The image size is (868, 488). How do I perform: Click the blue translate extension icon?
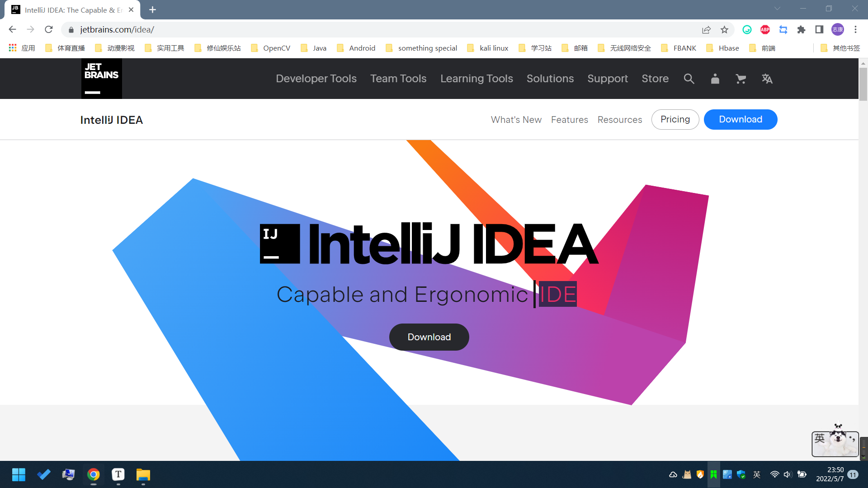click(x=783, y=29)
